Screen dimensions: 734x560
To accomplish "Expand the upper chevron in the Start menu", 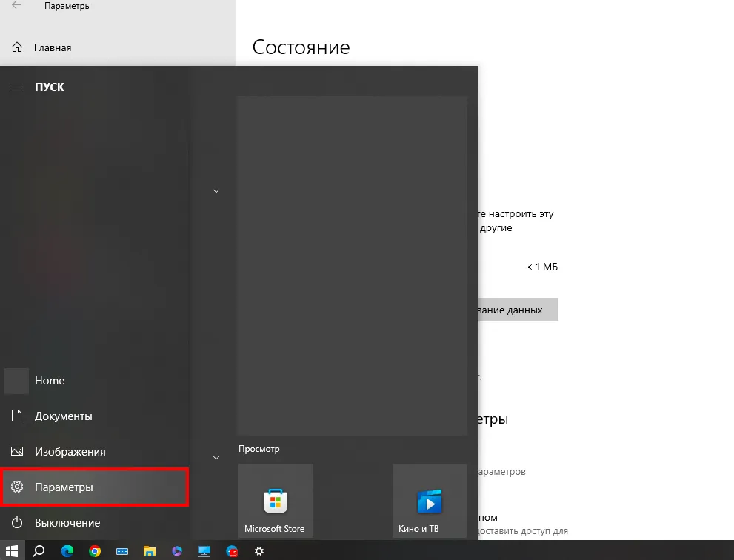I will point(216,191).
